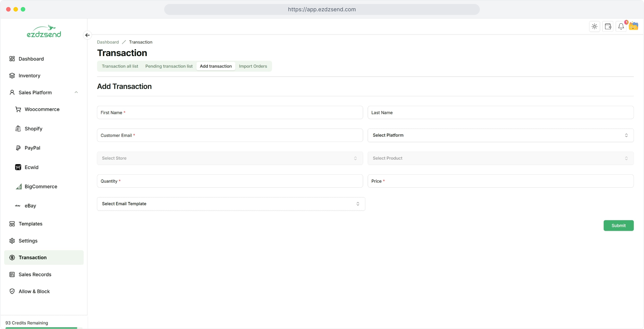The image size is (644, 329).
Task: Click the Ecwid store icon
Action: pyautogui.click(x=18, y=167)
